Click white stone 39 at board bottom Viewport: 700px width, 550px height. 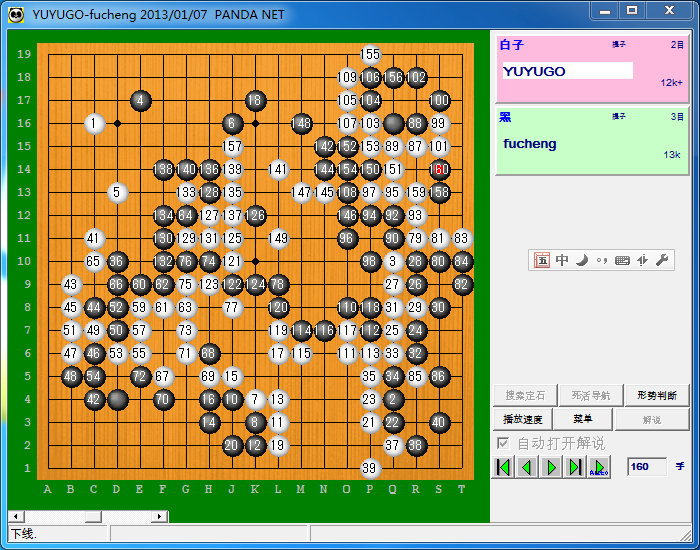(x=370, y=468)
